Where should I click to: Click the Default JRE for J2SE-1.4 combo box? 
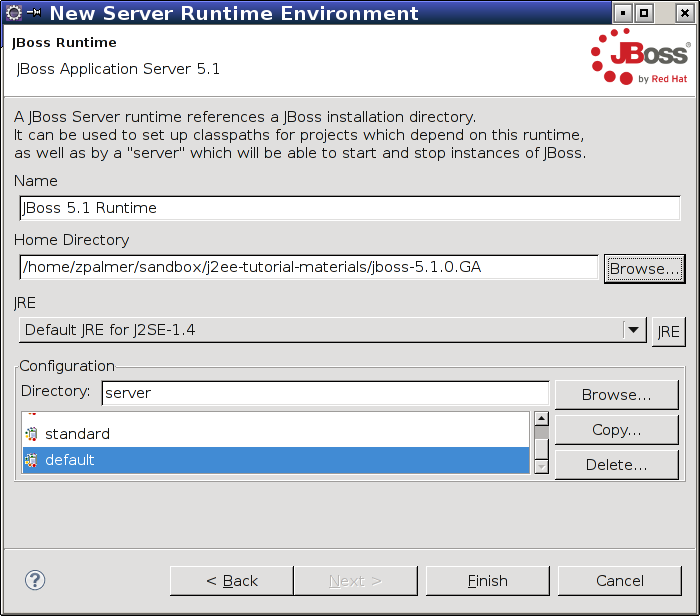click(x=333, y=330)
